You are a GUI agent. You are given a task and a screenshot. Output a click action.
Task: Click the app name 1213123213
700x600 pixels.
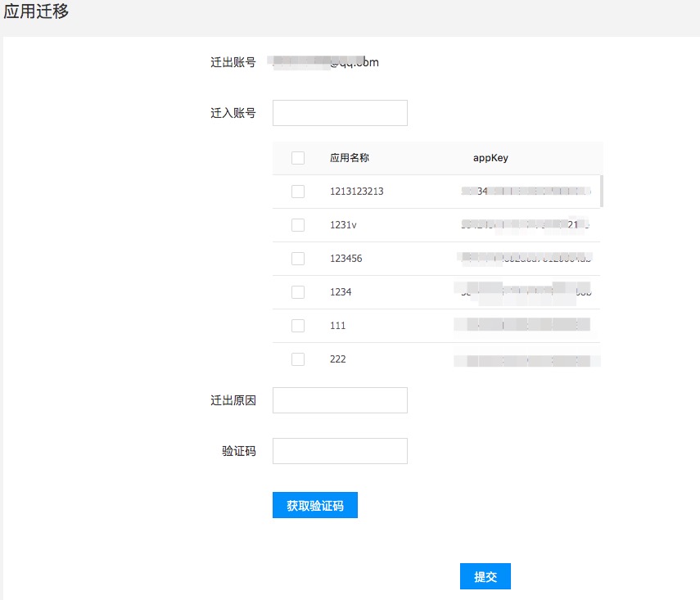click(357, 191)
